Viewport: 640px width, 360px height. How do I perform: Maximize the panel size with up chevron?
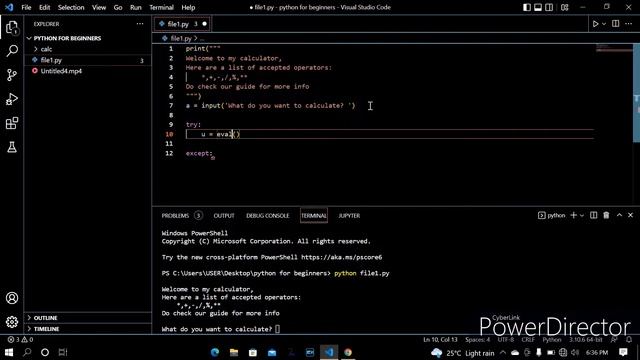coord(619,215)
